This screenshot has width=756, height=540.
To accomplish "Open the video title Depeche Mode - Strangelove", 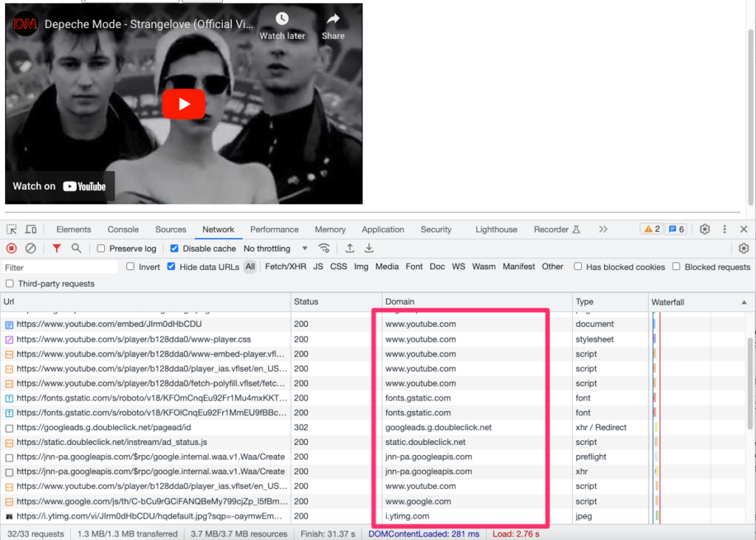I will (x=148, y=24).
